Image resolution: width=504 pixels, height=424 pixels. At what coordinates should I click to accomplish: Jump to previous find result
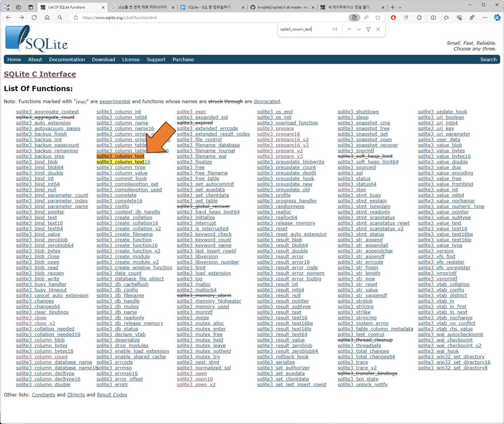(349, 29)
